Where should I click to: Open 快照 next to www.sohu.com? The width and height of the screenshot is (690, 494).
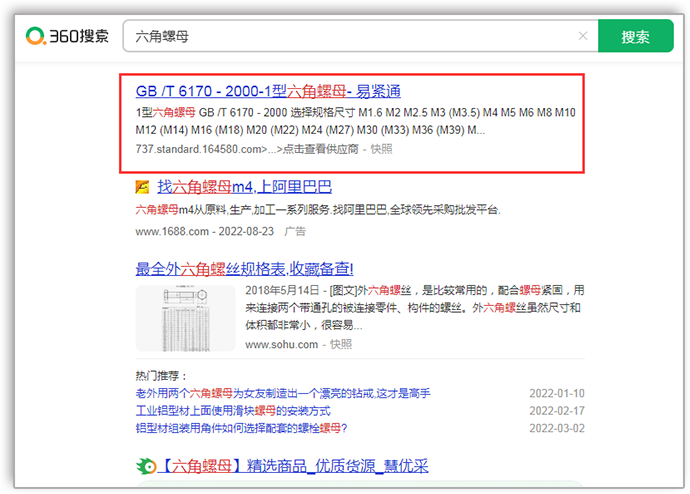[x=341, y=344]
